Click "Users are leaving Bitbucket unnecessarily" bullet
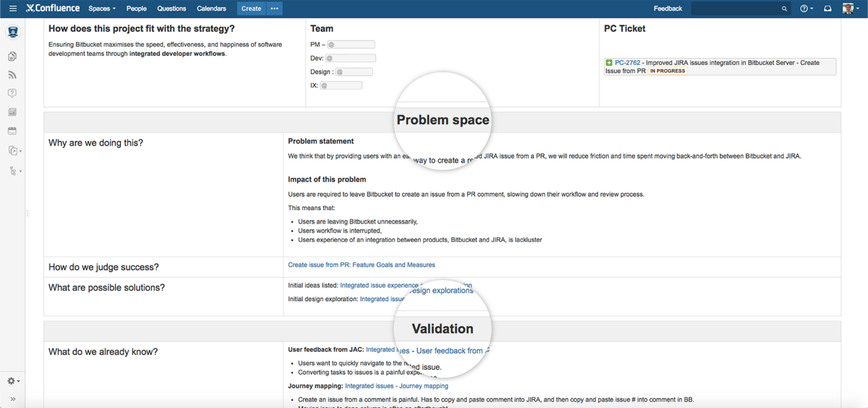Viewport: 868px width, 408px height. (x=357, y=222)
